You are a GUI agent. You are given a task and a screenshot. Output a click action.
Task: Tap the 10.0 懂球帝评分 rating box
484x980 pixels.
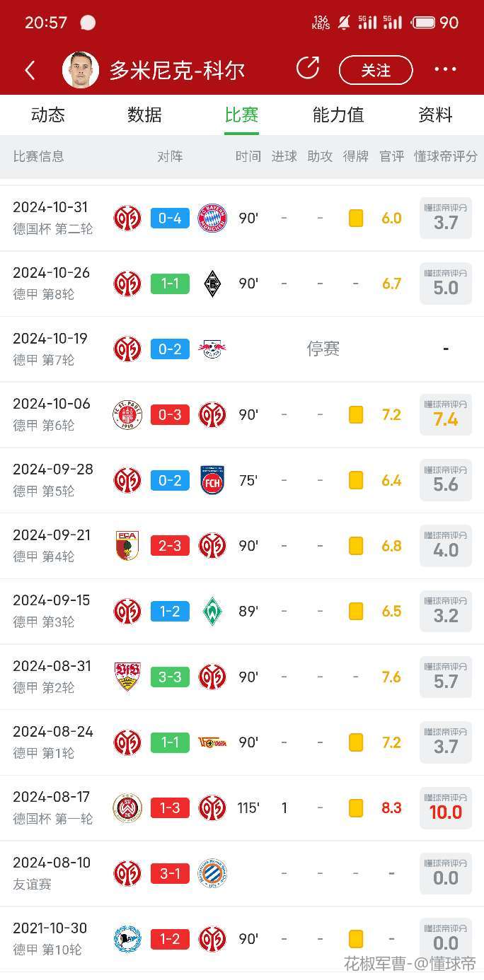pyautogui.click(x=446, y=807)
